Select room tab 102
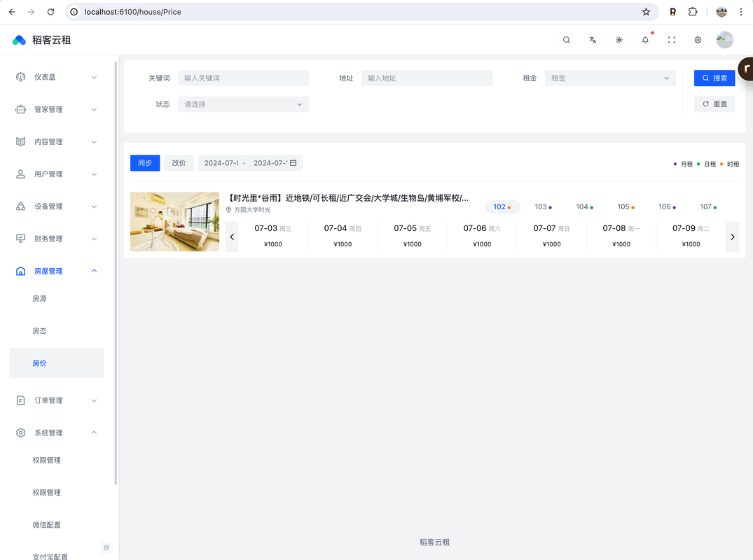The width and height of the screenshot is (753, 560). pyautogui.click(x=502, y=206)
